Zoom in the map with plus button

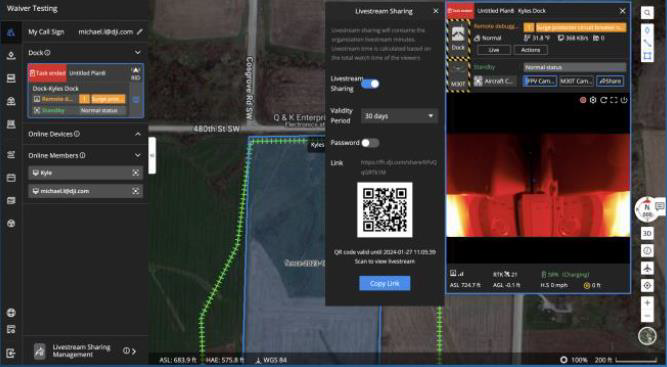pyautogui.click(x=647, y=303)
